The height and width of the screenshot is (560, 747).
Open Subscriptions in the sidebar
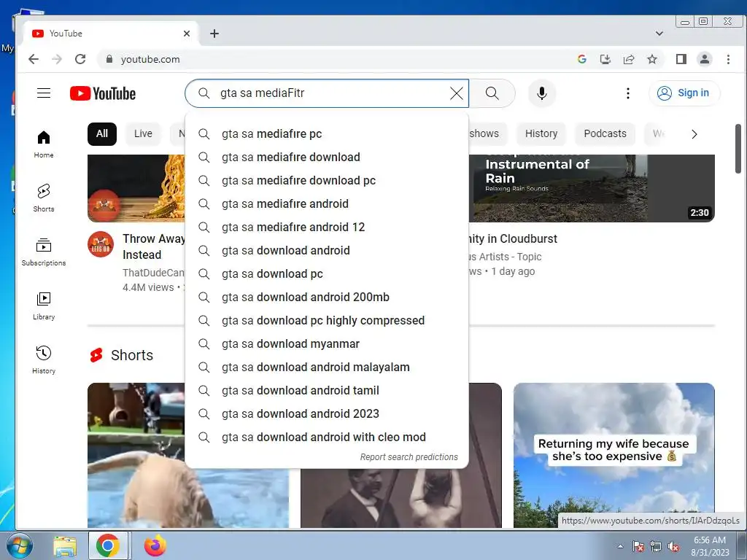click(x=44, y=252)
